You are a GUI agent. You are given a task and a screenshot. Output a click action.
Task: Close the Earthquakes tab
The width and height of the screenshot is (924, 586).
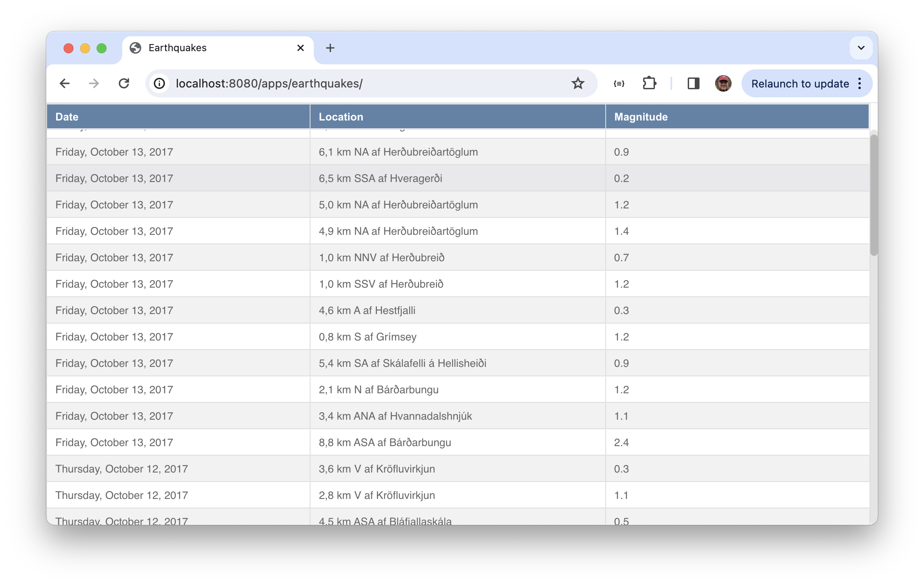[301, 48]
